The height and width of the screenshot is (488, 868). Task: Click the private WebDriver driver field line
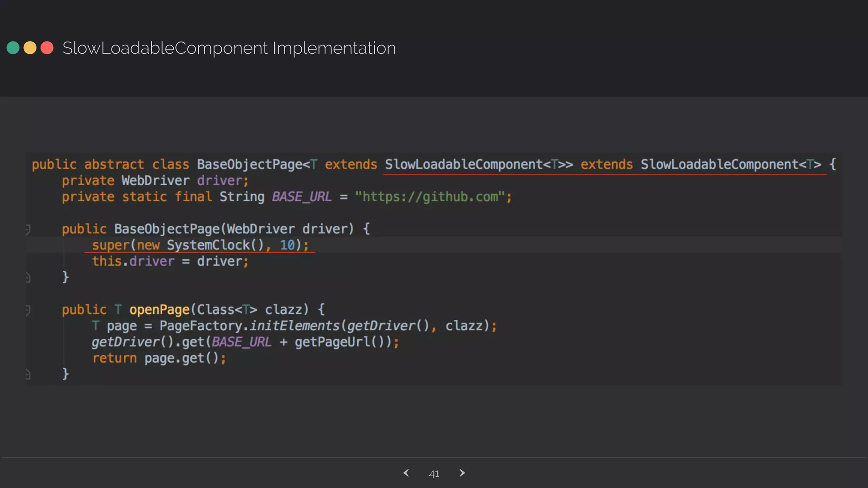(x=155, y=181)
